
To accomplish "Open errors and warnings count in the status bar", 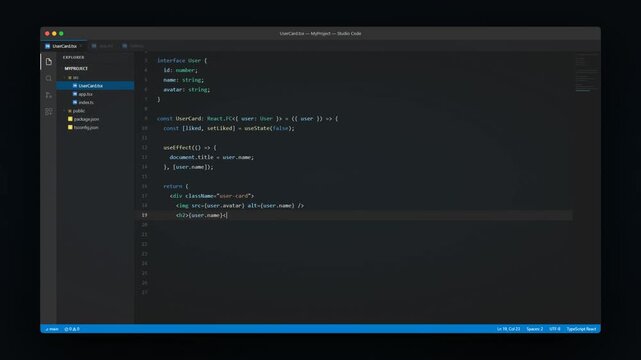I will pyautogui.click(x=72, y=329).
